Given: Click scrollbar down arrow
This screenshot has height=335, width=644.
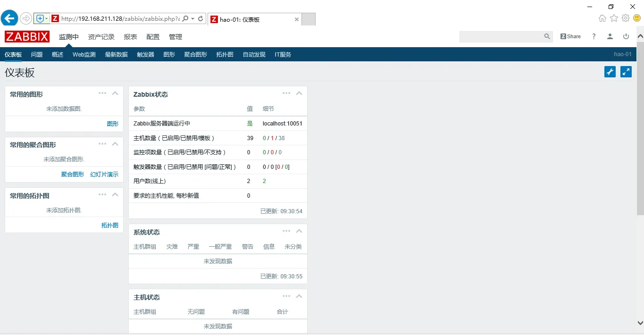Looking at the screenshot, I should click(640, 323).
